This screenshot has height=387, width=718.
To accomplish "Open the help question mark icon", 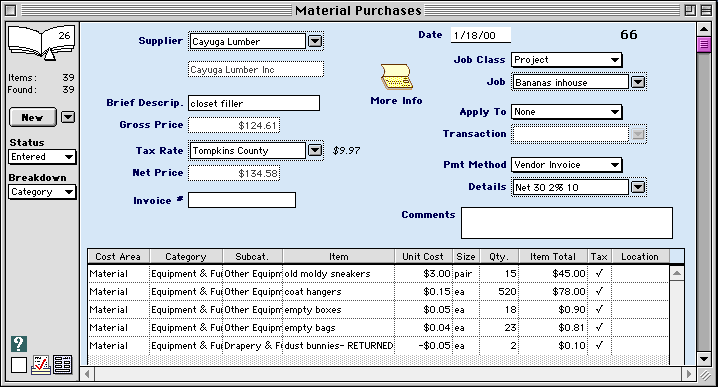I will point(19,343).
